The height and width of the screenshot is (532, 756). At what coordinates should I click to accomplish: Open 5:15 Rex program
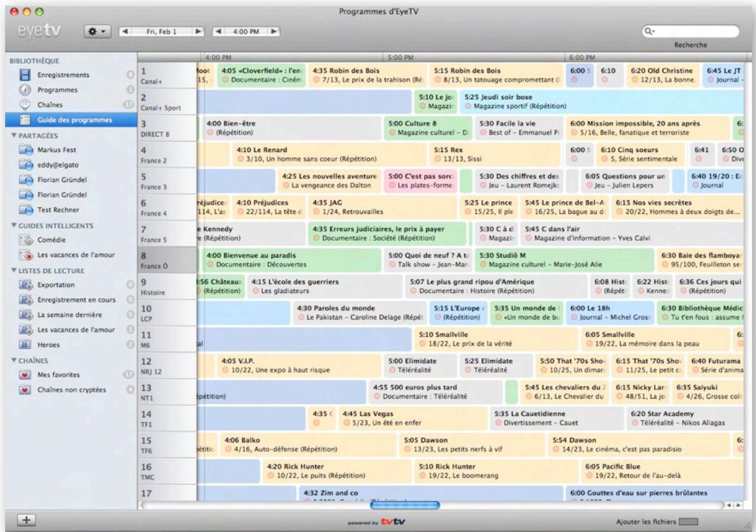pyautogui.click(x=495, y=154)
